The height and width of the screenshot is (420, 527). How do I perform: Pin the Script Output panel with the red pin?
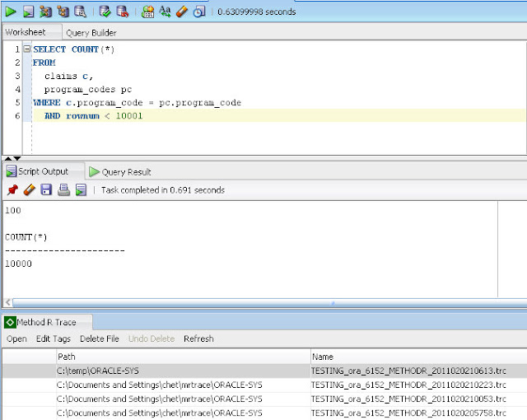(x=12, y=190)
